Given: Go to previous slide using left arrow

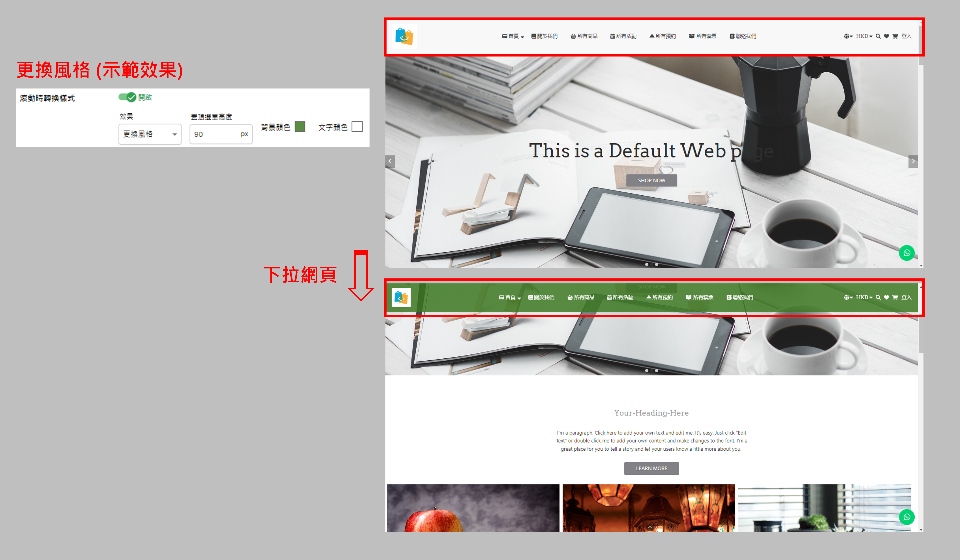Looking at the screenshot, I should click(390, 161).
